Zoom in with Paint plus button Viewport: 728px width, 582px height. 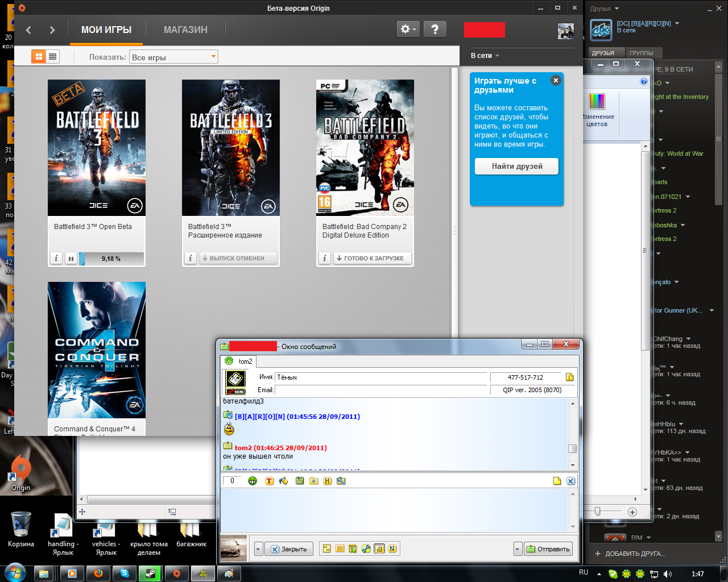(632, 512)
